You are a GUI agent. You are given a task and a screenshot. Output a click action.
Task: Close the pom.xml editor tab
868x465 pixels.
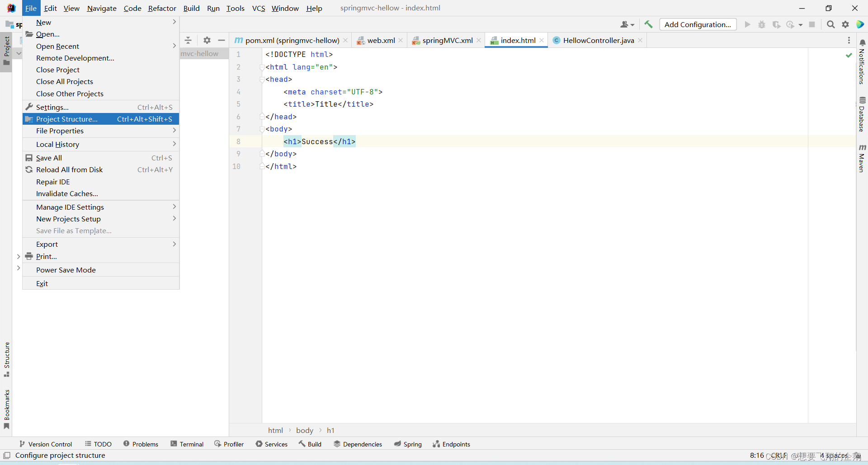[345, 40]
